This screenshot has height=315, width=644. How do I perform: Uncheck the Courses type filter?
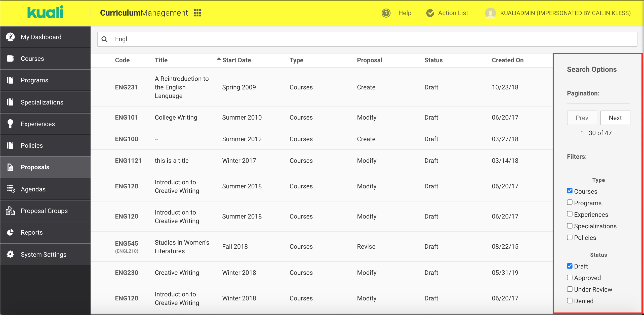pos(570,191)
